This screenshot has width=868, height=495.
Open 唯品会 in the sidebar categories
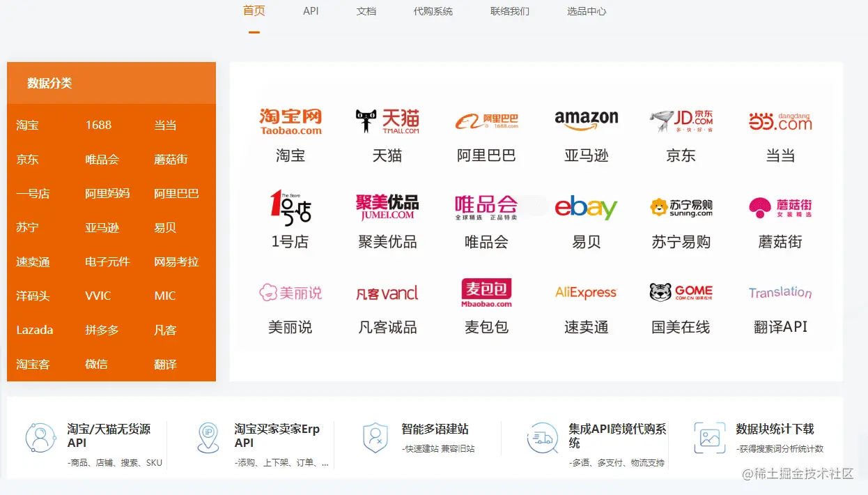pos(102,159)
